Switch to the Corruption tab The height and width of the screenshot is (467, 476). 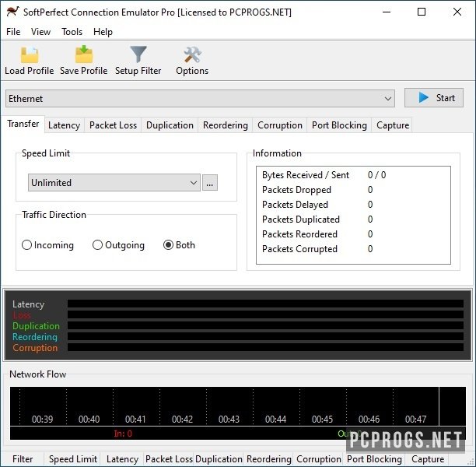click(280, 125)
